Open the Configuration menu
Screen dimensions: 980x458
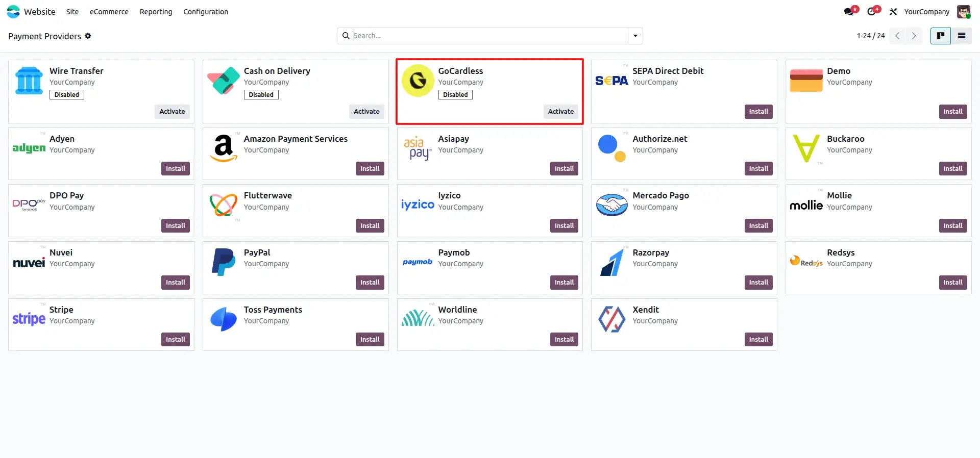pos(206,12)
